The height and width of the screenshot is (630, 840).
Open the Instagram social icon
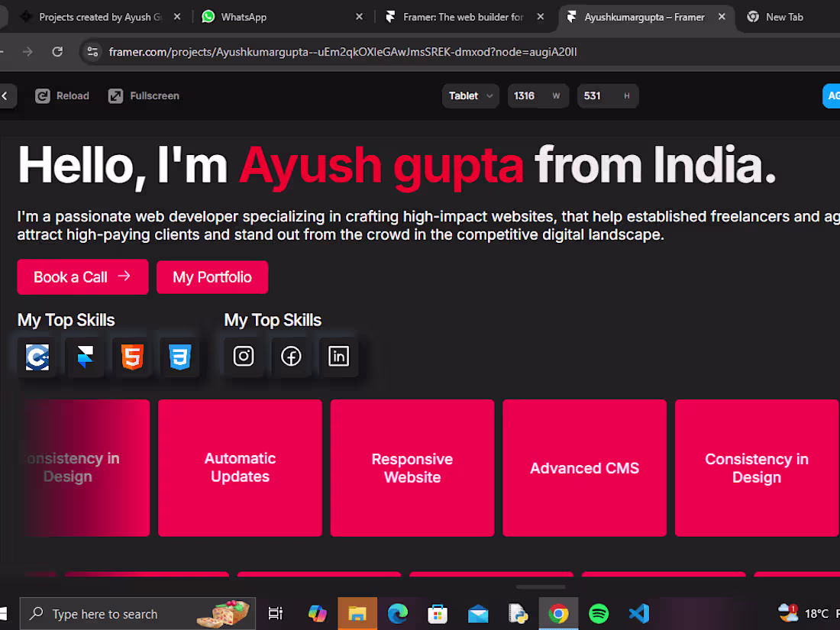click(x=243, y=357)
